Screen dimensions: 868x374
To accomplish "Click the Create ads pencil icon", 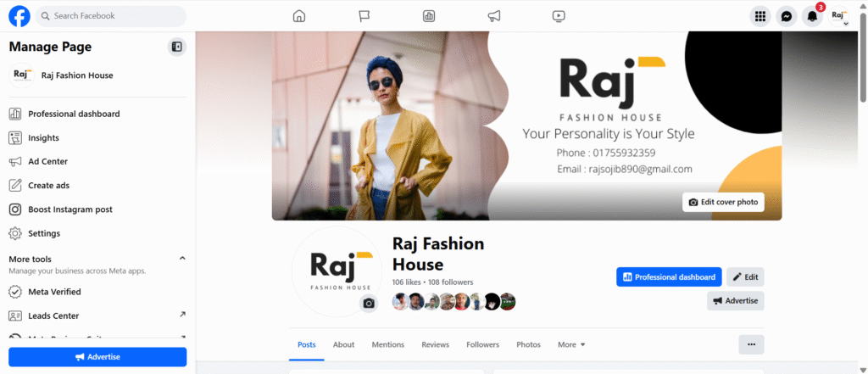I will click(15, 186).
